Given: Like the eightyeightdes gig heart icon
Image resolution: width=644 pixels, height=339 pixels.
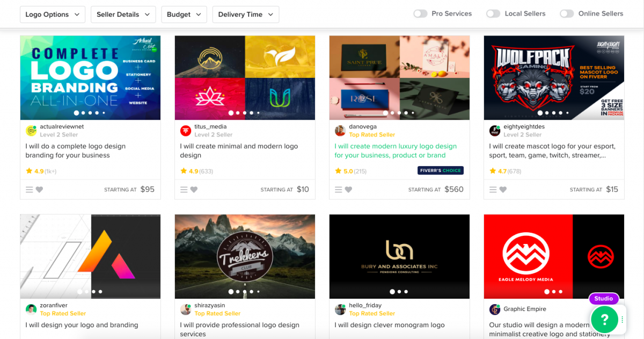Looking at the screenshot, I should 503,190.
